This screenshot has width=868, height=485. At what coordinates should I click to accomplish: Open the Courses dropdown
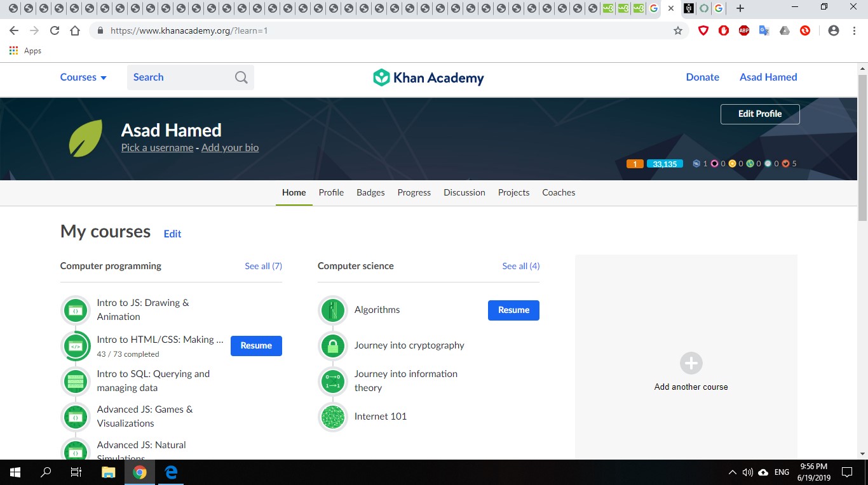[83, 77]
